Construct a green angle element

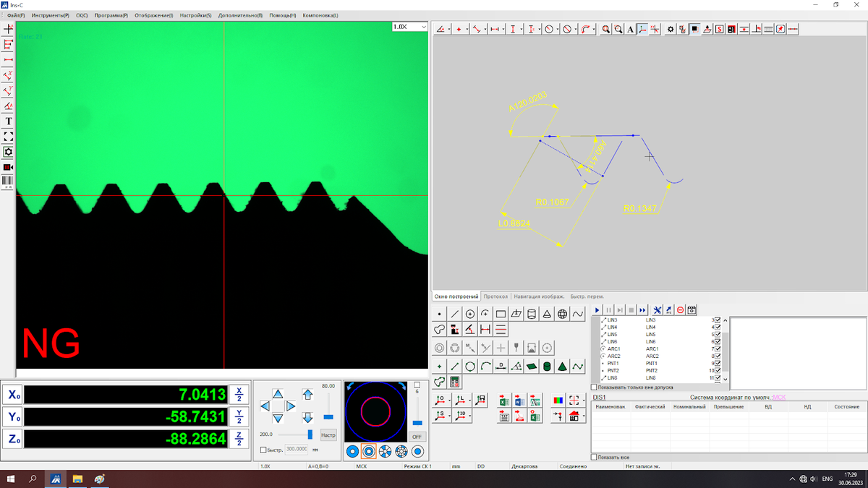pos(516,367)
